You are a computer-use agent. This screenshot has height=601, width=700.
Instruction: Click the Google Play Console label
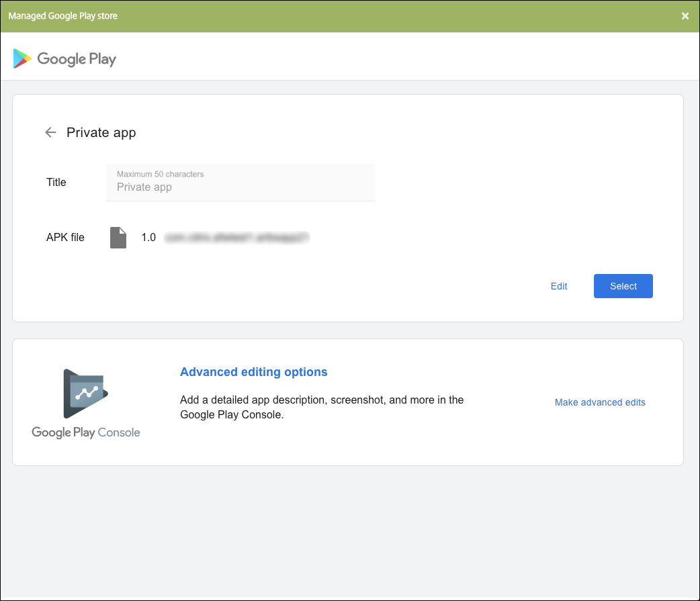(86, 432)
